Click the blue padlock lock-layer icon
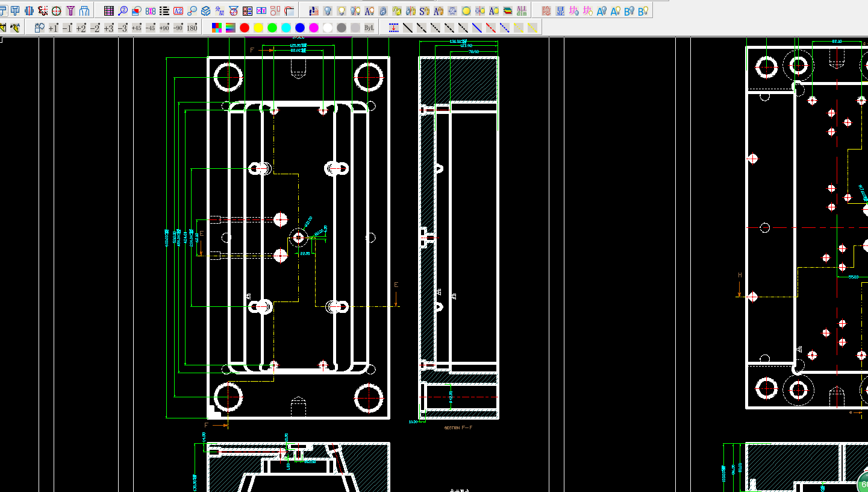868x492 pixels. pos(383,11)
